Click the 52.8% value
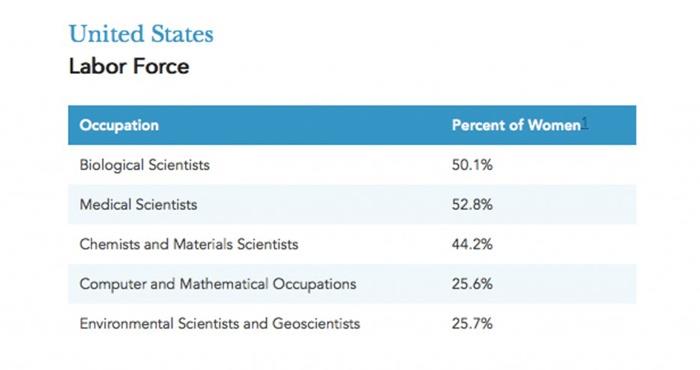 tap(472, 205)
